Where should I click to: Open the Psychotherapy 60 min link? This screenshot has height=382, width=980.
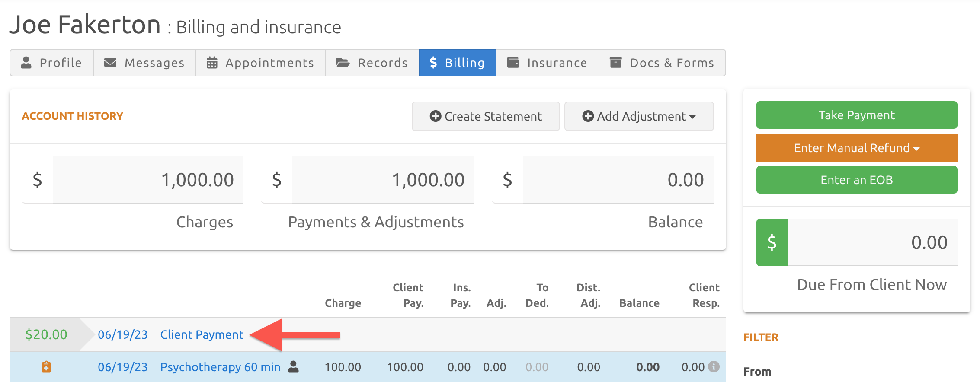(x=220, y=367)
